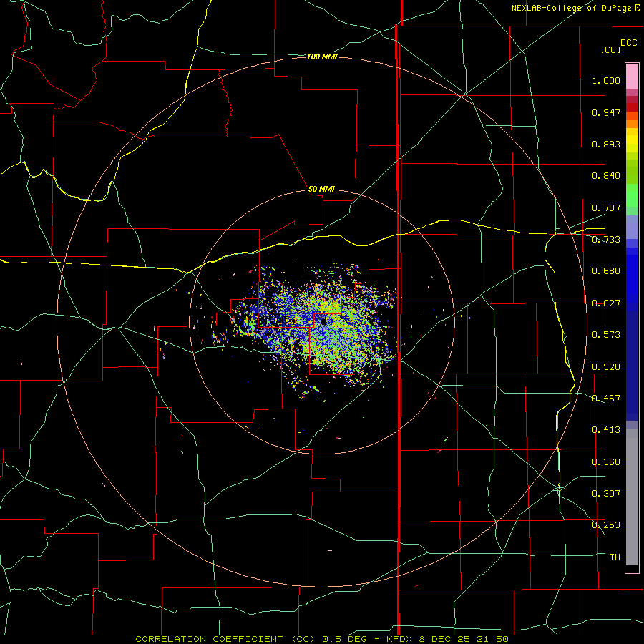Click the 0.467 value on the color scale
This screenshot has width=644, height=644.
coord(606,398)
